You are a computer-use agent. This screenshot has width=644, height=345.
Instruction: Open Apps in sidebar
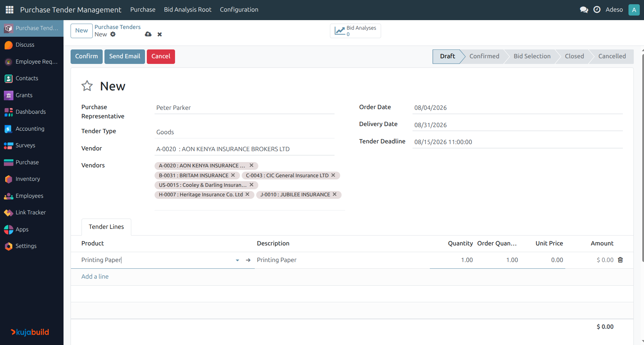coord(32,230)
